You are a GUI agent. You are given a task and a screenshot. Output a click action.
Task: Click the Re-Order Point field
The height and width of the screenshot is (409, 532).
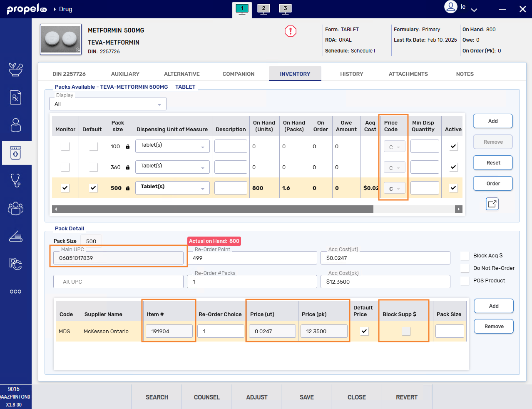[x=252, y=258]
